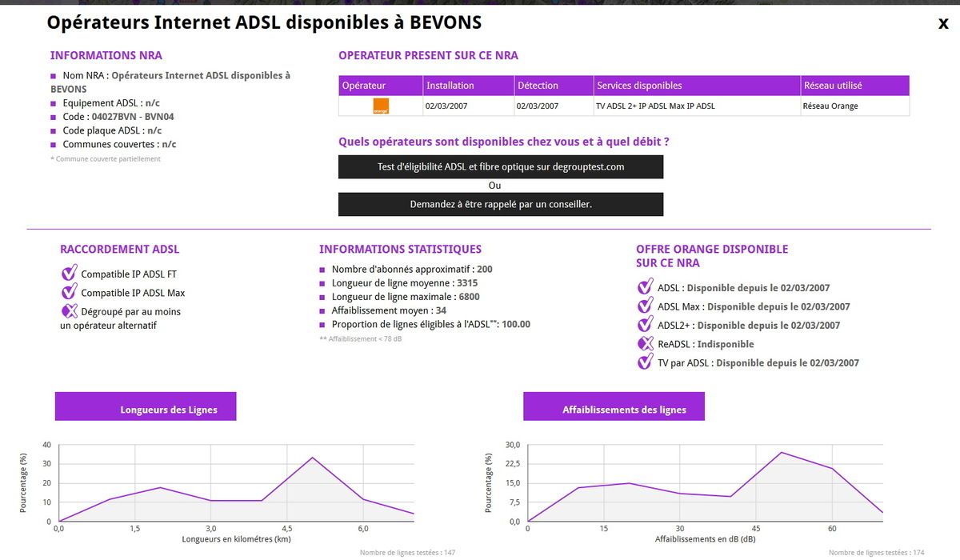Click the peak point of the line lengths chart

[x=312, y=458]
